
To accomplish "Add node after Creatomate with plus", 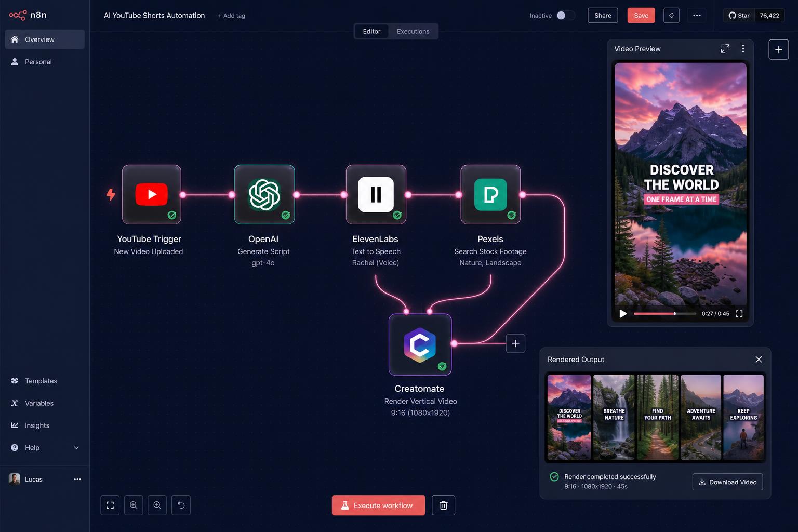I will point(515,343).
